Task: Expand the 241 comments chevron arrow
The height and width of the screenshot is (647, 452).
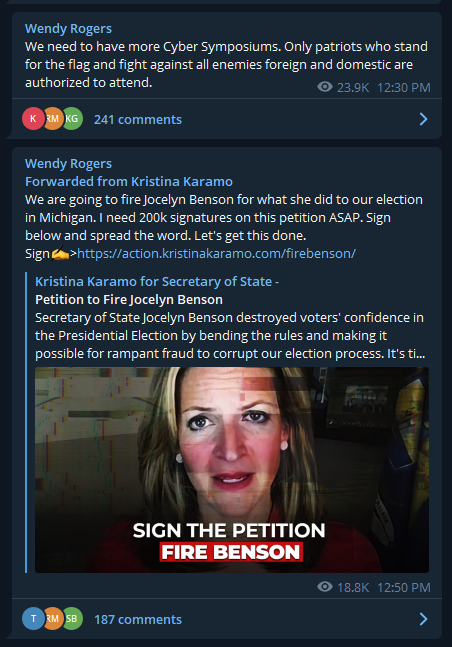Action: (424, 119)
